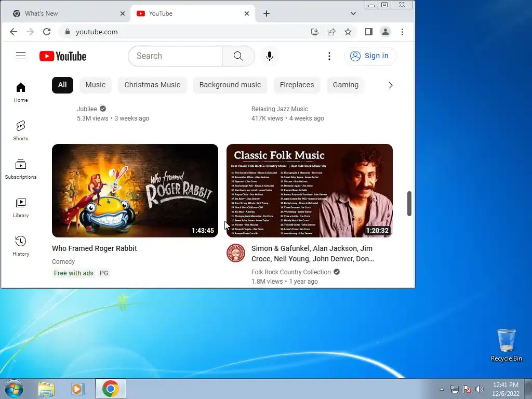Close the YouTube tab
Image resolution: width=532 pixels, height=399 pixels.
[247, 14]
